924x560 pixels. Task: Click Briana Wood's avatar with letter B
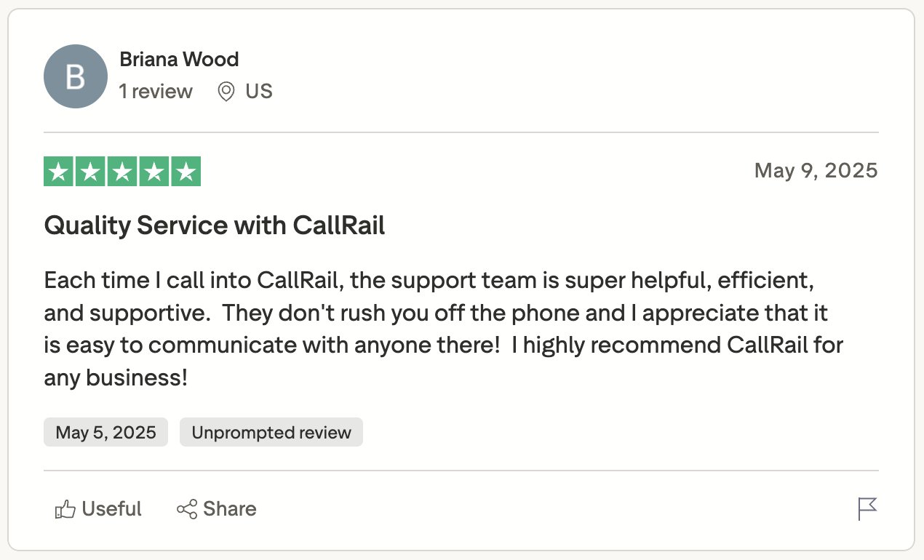pyautogui.click(x=75, y=76)
